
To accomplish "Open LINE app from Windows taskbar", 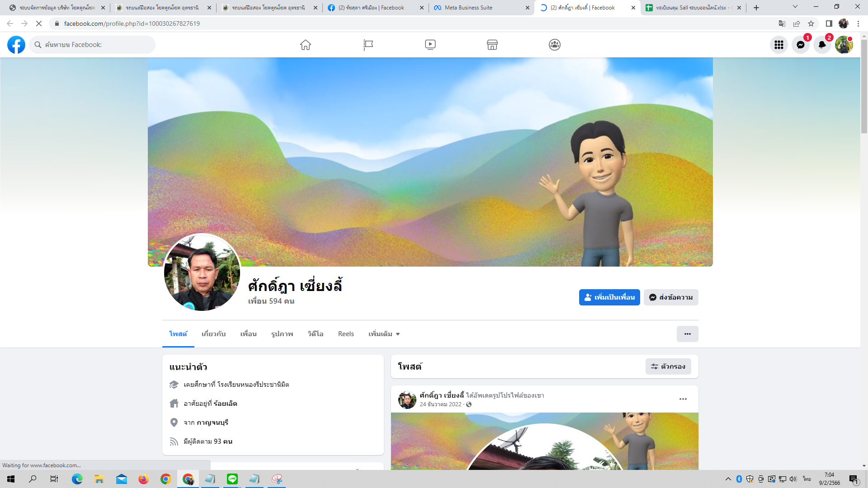I will point(232,479).
